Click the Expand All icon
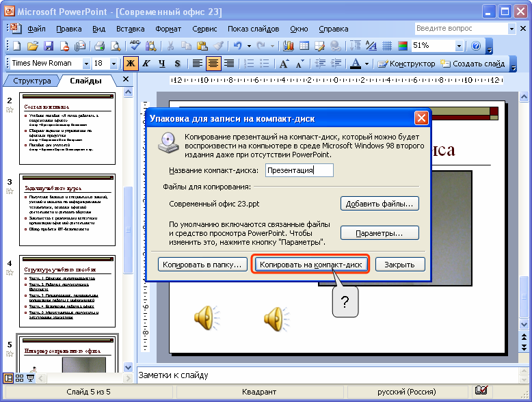The image size is (532, 402). 355,46
